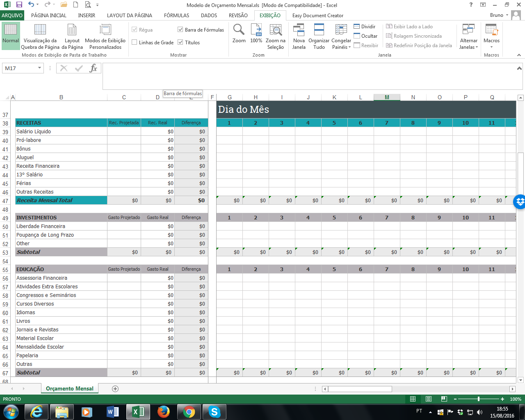Expand the formula bar

tap(519, 68)
